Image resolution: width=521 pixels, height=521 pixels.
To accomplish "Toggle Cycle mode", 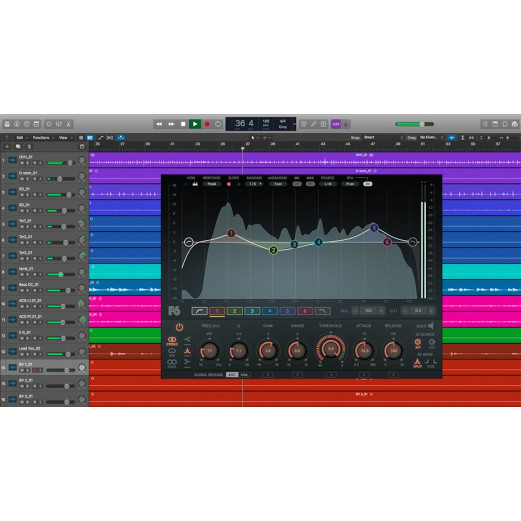I will [218, 124].
